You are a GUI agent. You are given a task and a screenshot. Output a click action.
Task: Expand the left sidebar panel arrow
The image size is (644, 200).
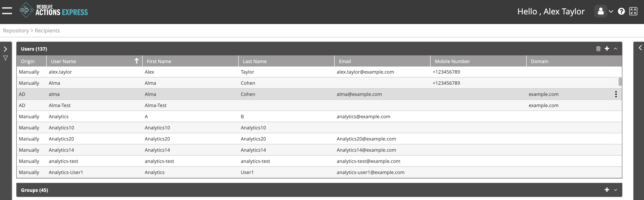pos(5,49)
